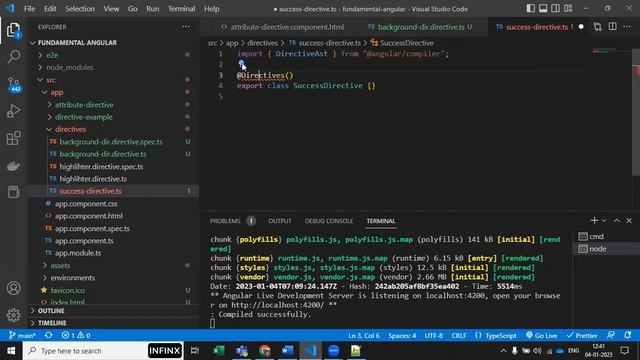640x360 pixels.
Task: Open errors and warnings count in status bar
Action: (x=76, y=336)
